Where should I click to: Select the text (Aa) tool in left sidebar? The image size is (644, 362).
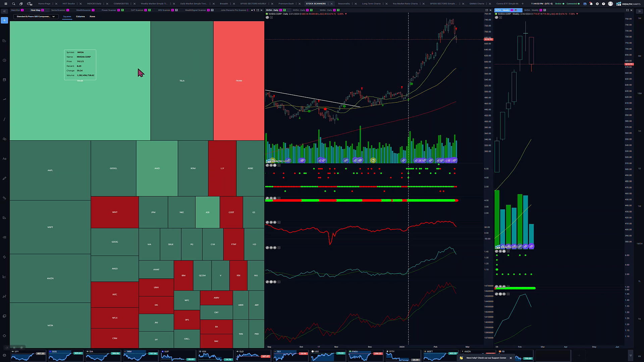coord(4,159)
